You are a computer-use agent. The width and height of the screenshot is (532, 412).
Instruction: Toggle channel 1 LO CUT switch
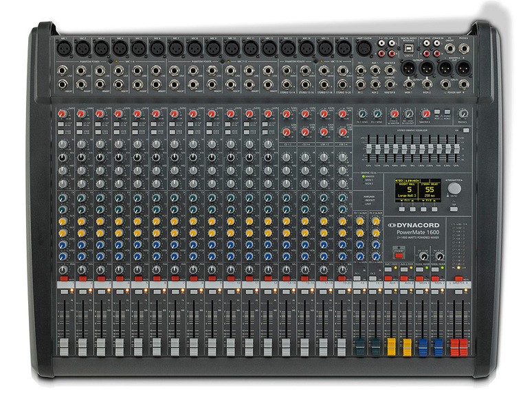(60, 124)
